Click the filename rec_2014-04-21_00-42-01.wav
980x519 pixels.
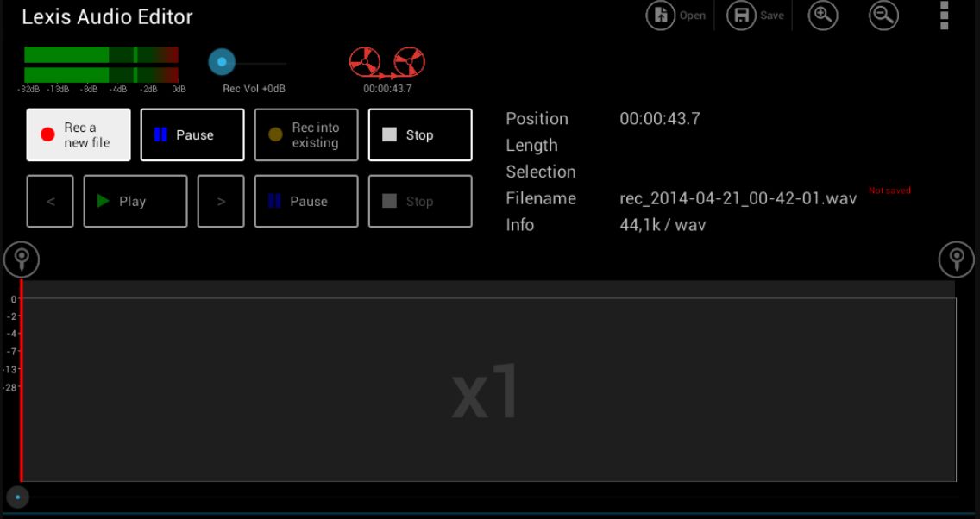tap(738, 198)
